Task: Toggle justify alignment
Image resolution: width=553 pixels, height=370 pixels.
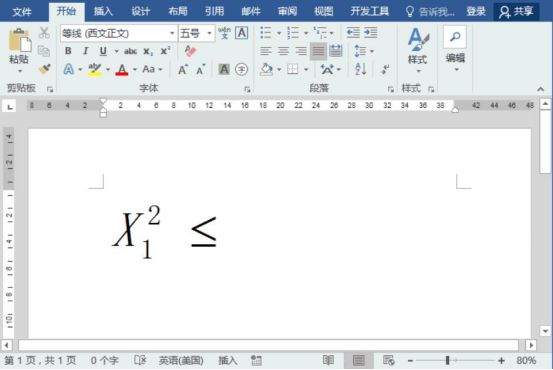Action: [318, 51]
